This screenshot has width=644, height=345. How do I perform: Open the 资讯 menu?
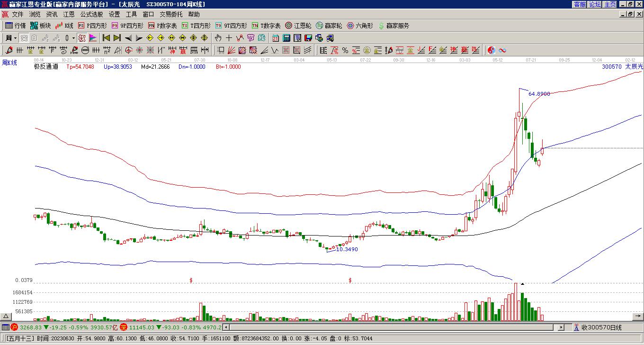coord(52,15)
